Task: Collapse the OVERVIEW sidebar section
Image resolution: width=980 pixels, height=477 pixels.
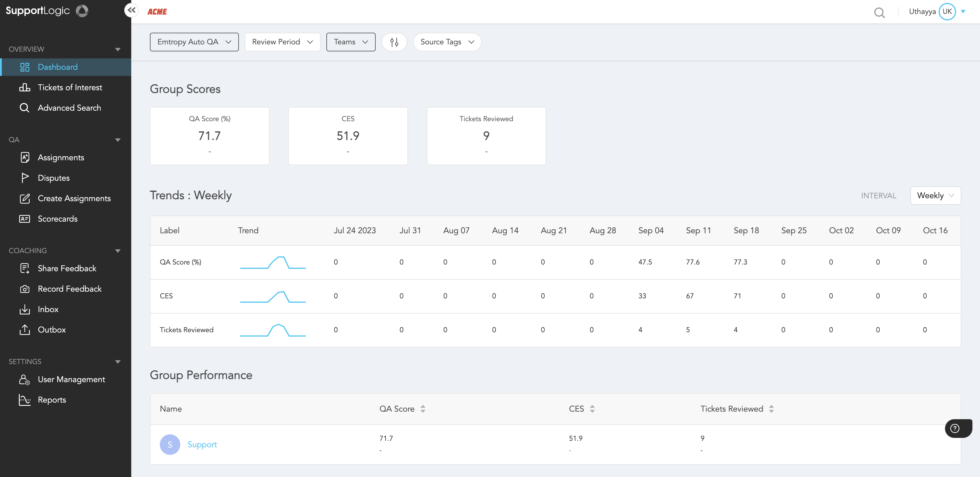Action: point(118,50)
